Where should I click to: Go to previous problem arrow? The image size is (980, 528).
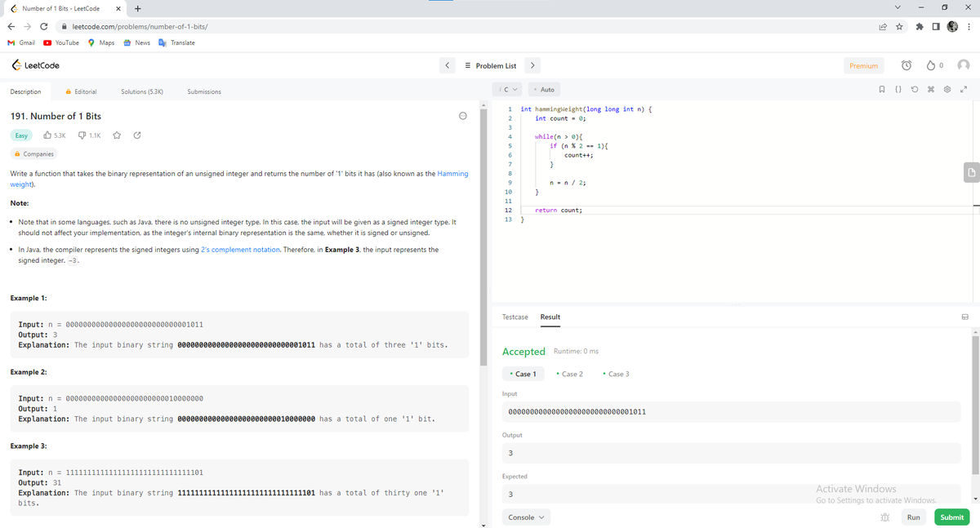click(448, 65)
